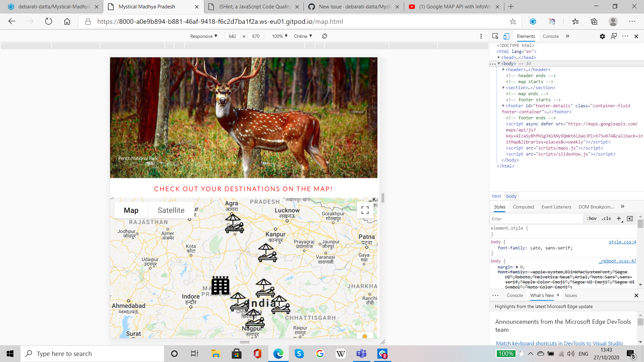This screenshot has height=362, width=644.
Task: Select the beach umbrella marker near Agra
Action: tap(234, 225)
